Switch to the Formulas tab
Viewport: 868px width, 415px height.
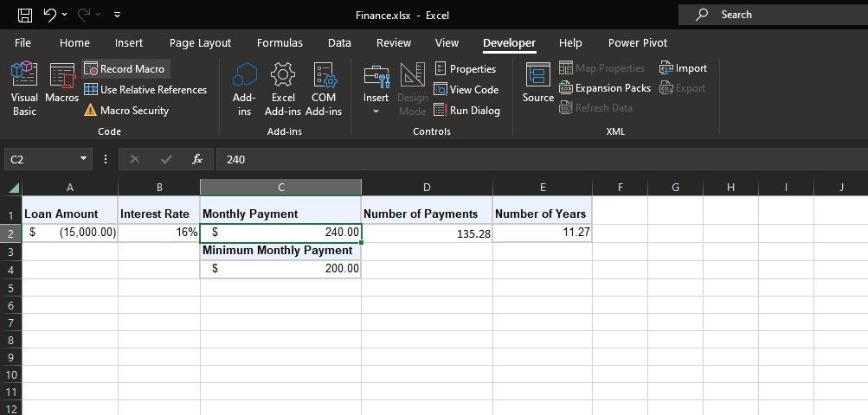[x=280, y=42]
